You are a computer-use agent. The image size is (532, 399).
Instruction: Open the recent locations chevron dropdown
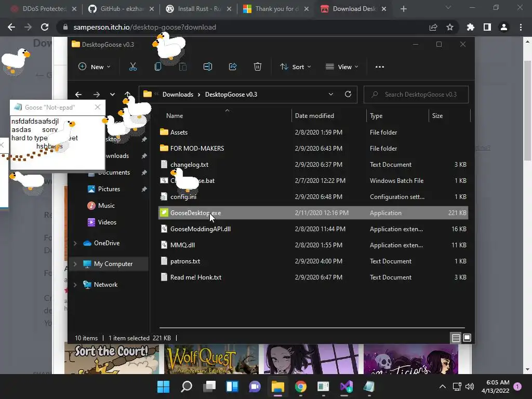112,95
